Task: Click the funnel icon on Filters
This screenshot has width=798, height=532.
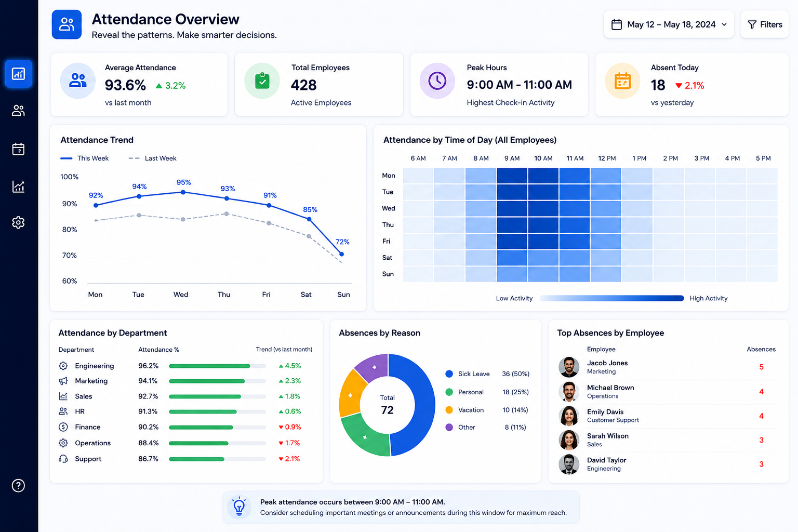Action: 752,24
